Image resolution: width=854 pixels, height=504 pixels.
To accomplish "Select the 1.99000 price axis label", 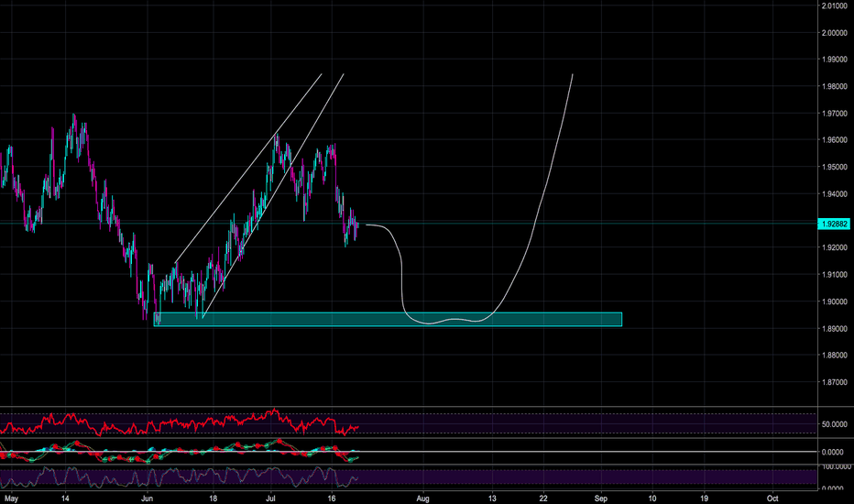I will (834, 60).
